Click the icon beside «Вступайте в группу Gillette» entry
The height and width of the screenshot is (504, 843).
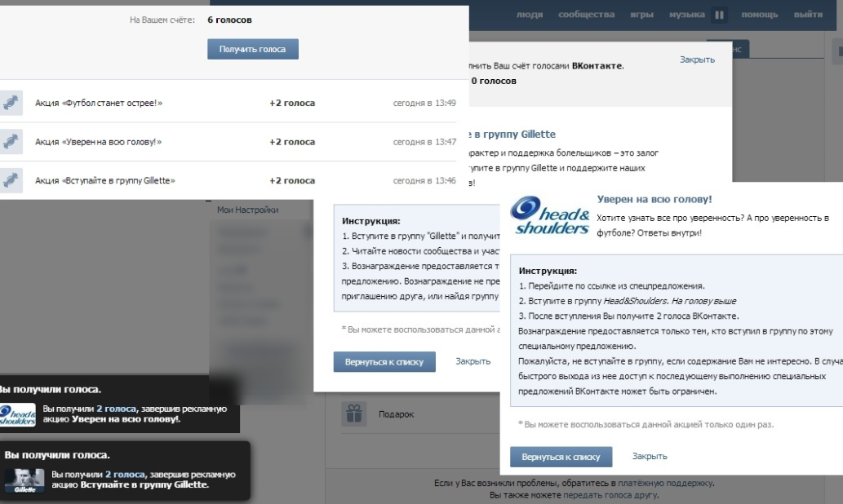11,180
